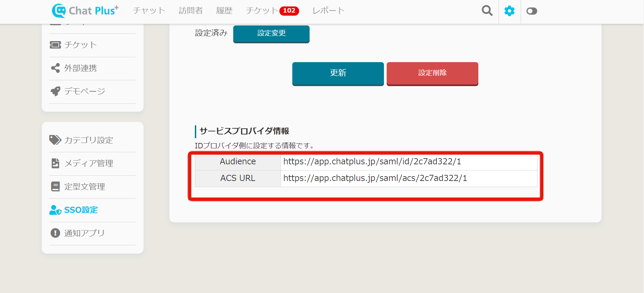
Task: Click the Chat Plus logo
Action: pos(85,11)
